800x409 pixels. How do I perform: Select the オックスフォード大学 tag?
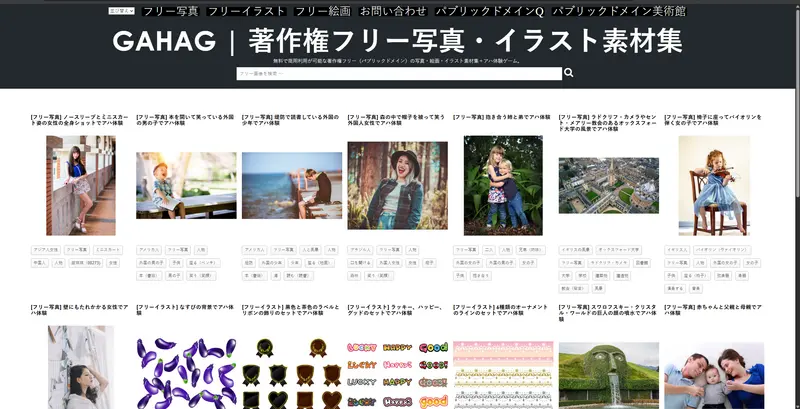(x=619, y=250)
